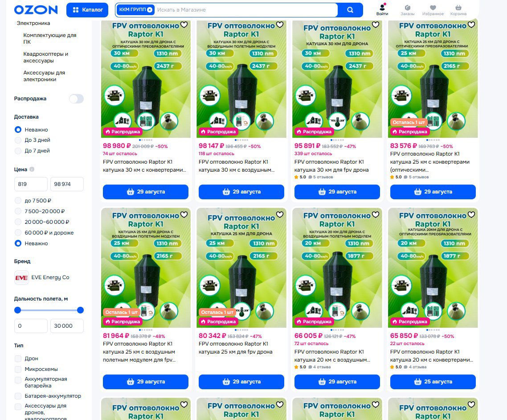507x420 pixels.
Task: Click the flight range minimum field 0
Action: pos(31,326)
